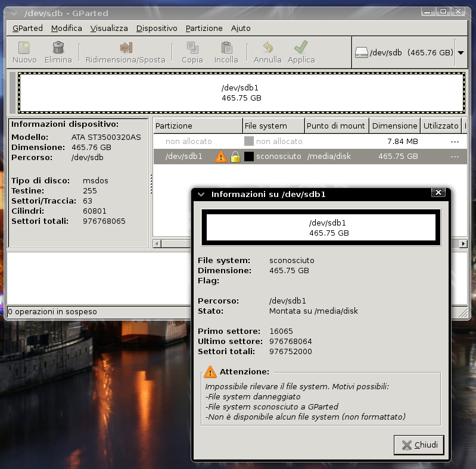
Task: Click the warning icon on the /dev/sdb1 row
Action: [221, 157]
